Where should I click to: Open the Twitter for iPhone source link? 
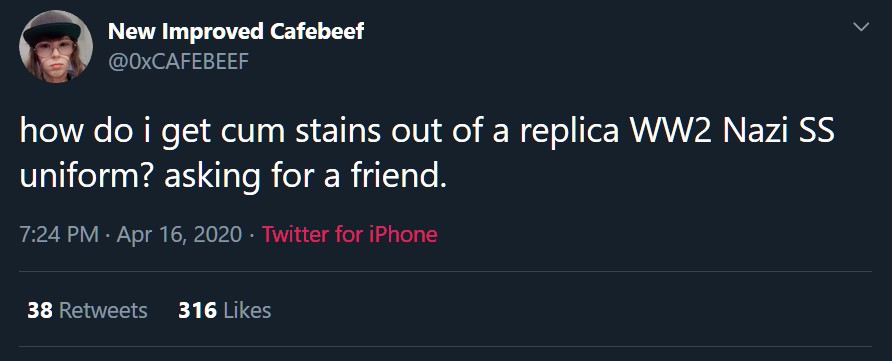click(349, 234)
